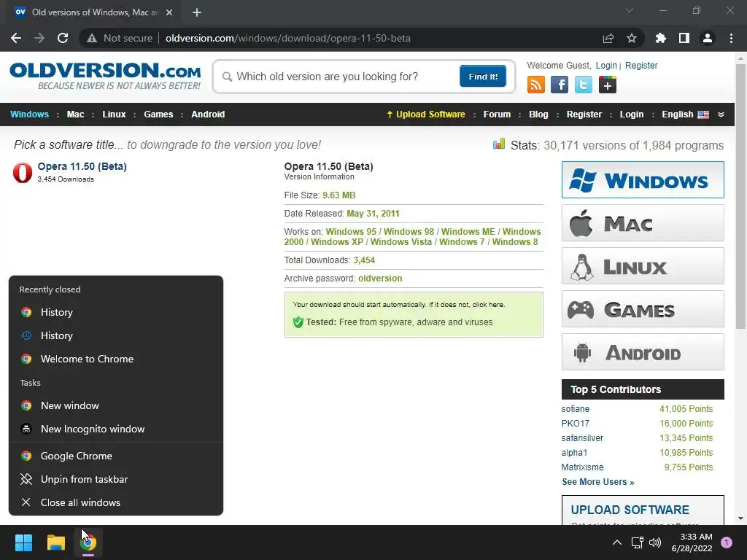Open the Android nav menu item

coord(208,114)
